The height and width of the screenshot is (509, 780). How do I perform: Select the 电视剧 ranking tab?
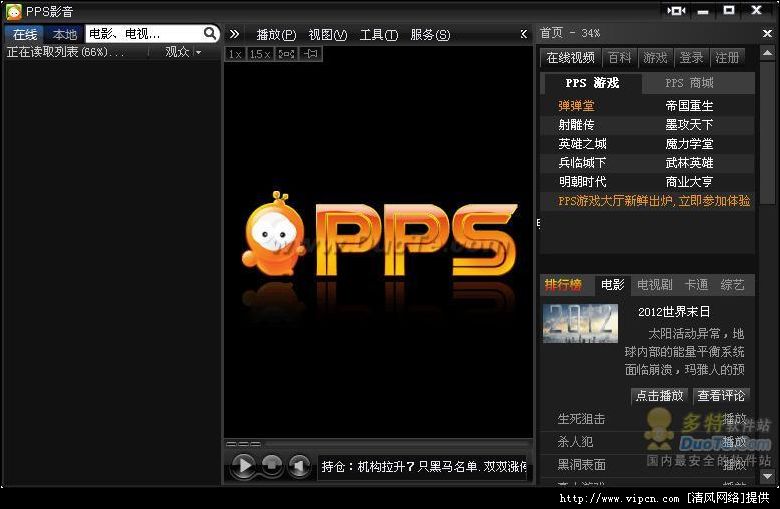655,285
